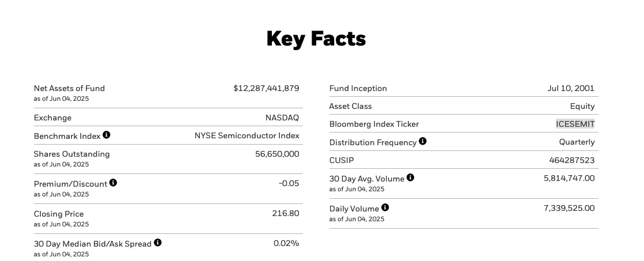
Task: Open the Daily Volume info icon
Action: [385, 207]
